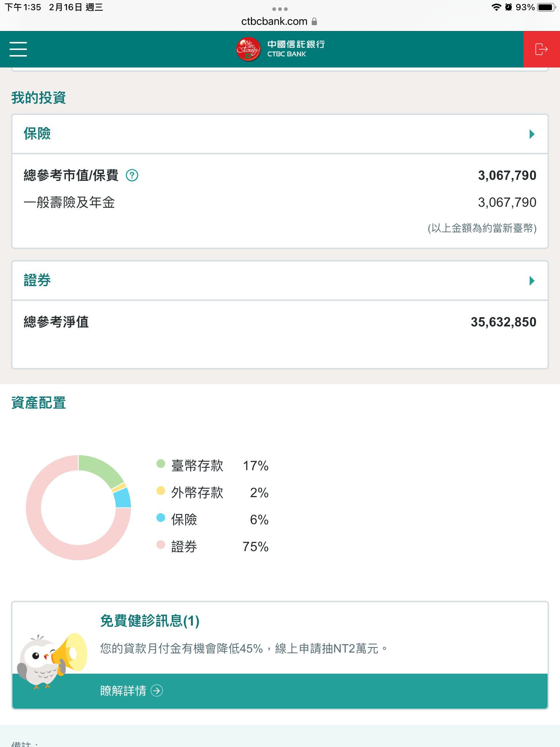The height and width of the screenshot is (747, 560).
Task: Expand the 證券 section arrow
Action: coord(532,280)
